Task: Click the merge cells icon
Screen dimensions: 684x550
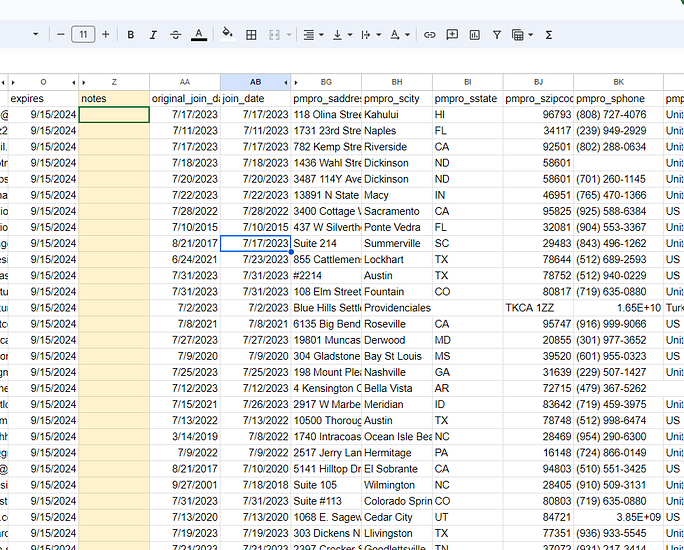Action: [274, 35]
